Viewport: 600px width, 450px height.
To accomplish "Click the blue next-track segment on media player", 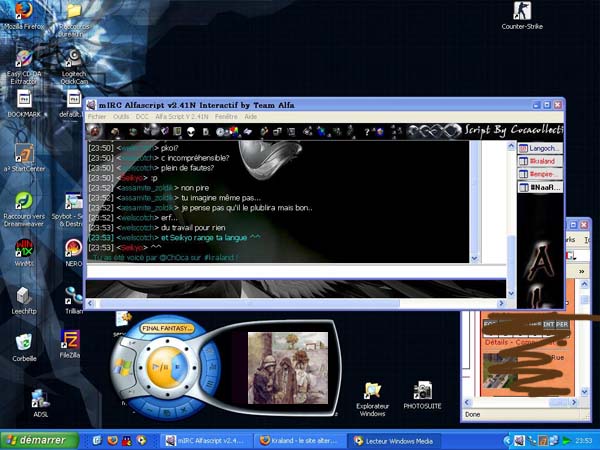I will [x=179, y=367].
